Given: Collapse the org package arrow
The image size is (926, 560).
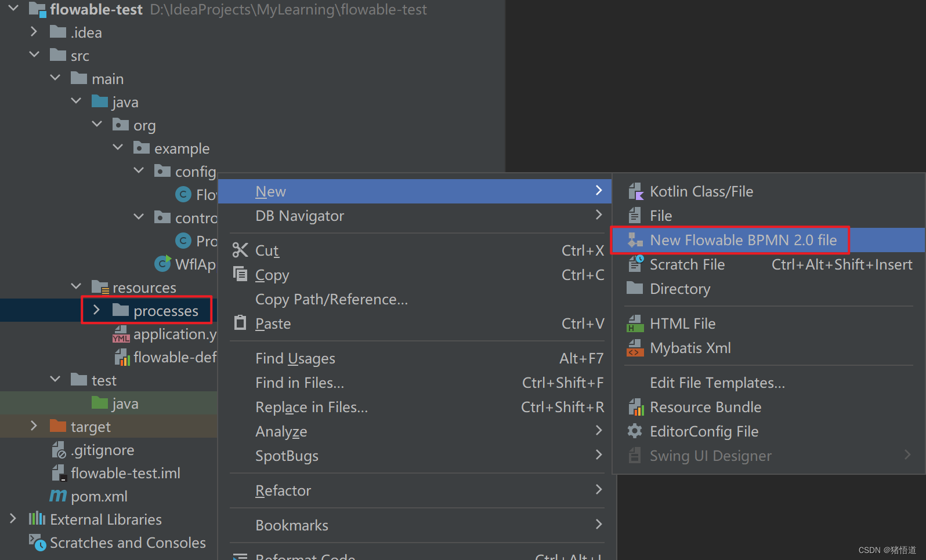Looking at the screenshot, I should click(x=97, y=124).
